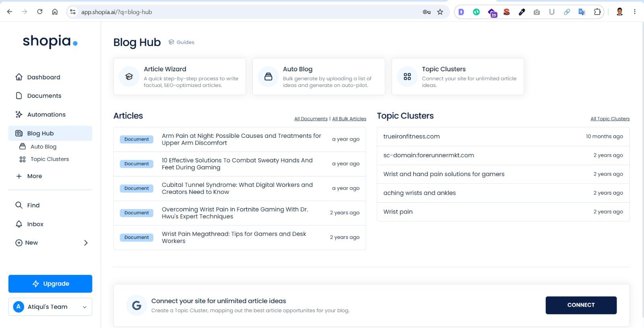Open Wrist Pain Megathread article
Viewport: 644px width, 328px height.
pos(234,238)
